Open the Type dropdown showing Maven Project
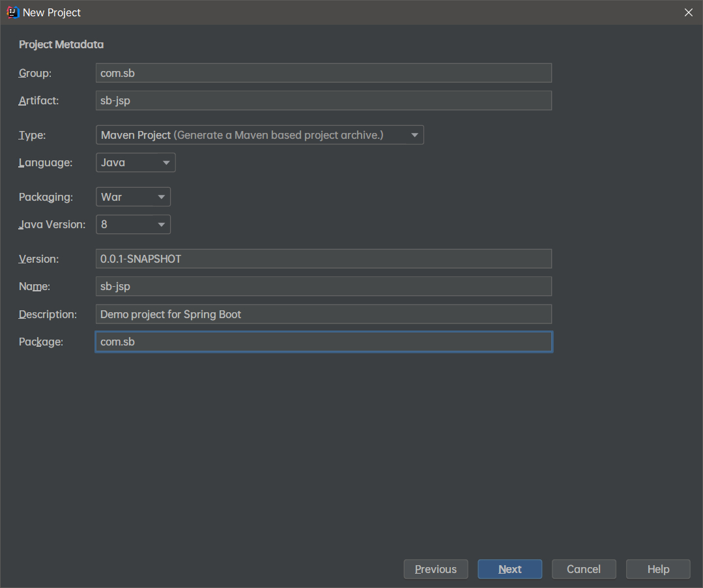Screen dimensions: 703x588 point(259,135)
